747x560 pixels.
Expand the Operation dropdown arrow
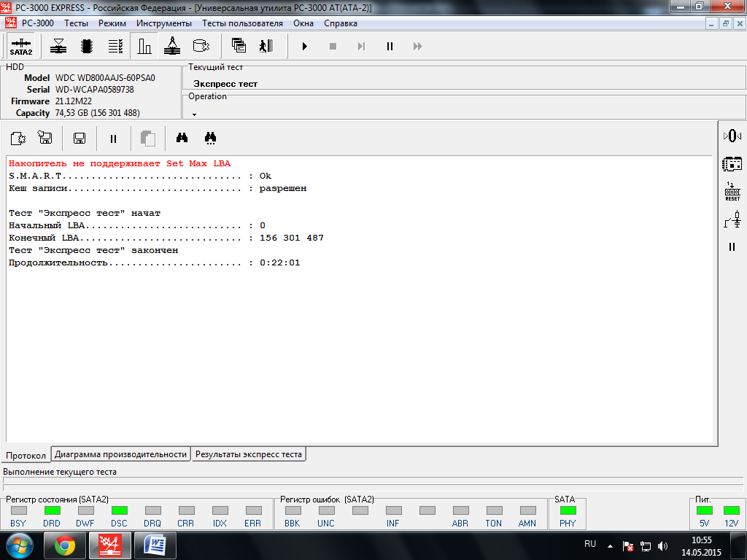194,114
